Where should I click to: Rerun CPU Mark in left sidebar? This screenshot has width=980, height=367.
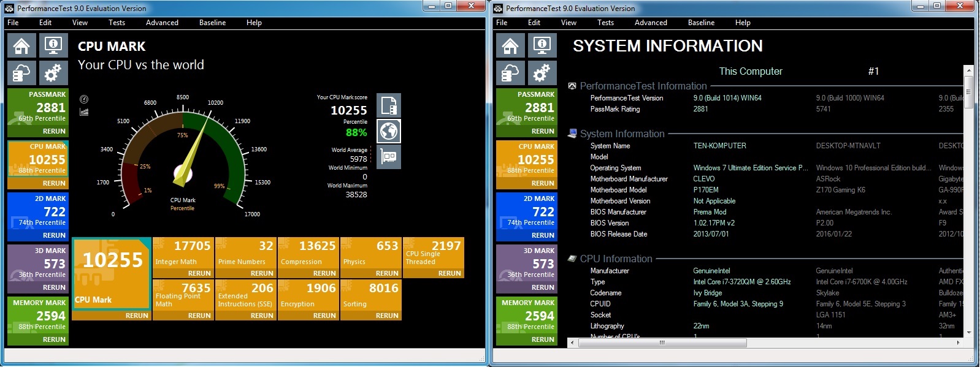pyautogui.click(x=54, y=183)
